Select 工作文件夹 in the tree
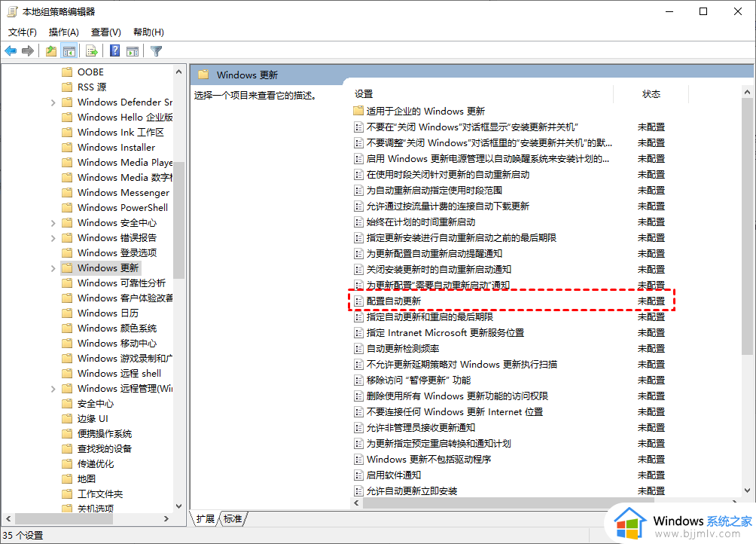 point(100,494)
